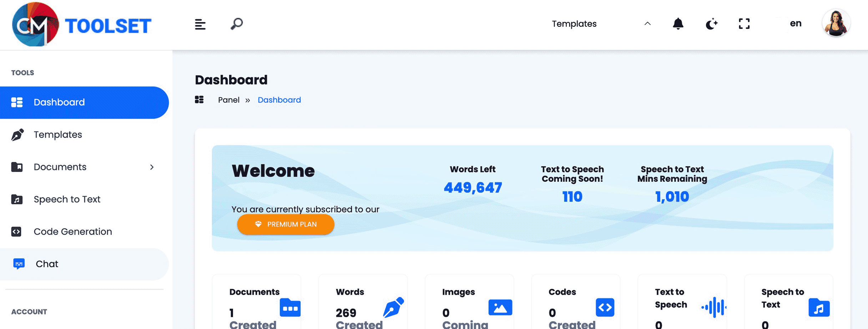Click the diamond icon on the Premium Plan button

258,224
